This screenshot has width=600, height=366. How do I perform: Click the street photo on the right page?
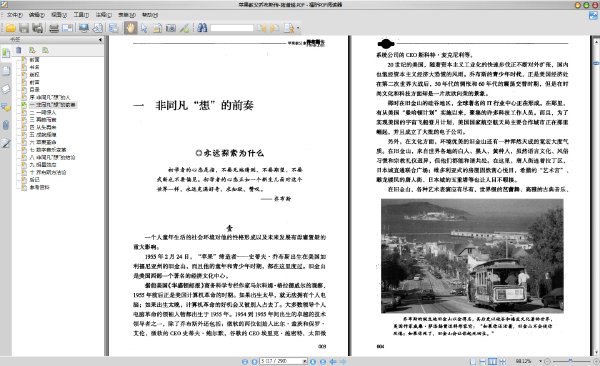click(x=472, y=255)
